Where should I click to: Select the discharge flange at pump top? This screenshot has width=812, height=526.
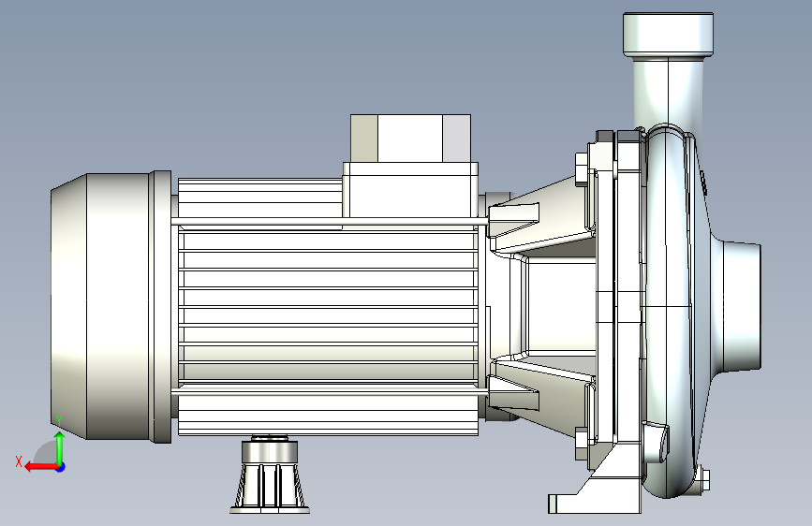pos(668,35)
